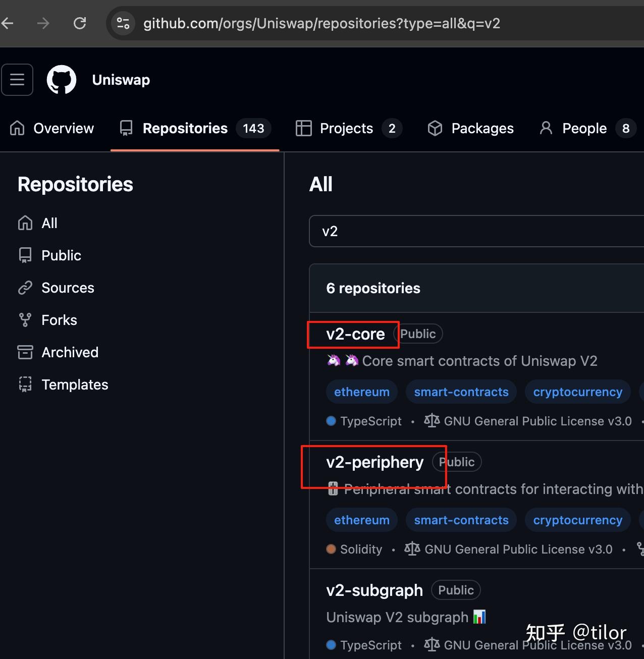Open the v2-periphery repository
Screen dimensions: 644x659
[x=374, y=462]
